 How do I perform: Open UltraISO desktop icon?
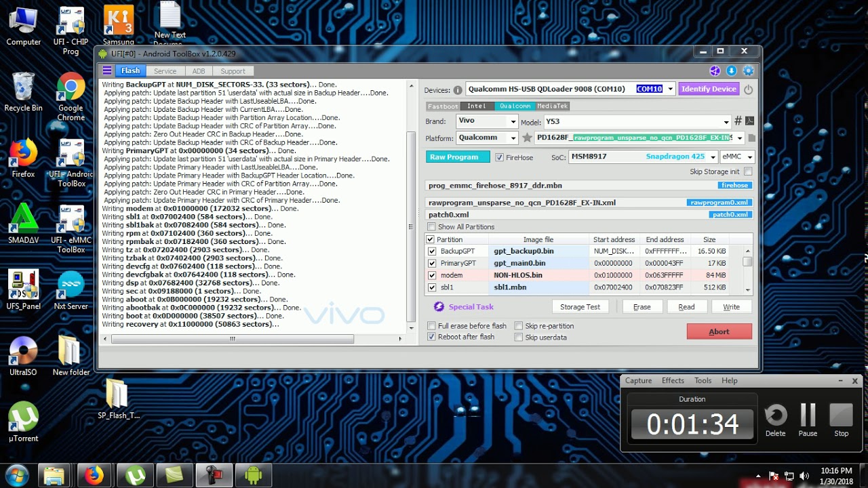(x=23, y=356)
